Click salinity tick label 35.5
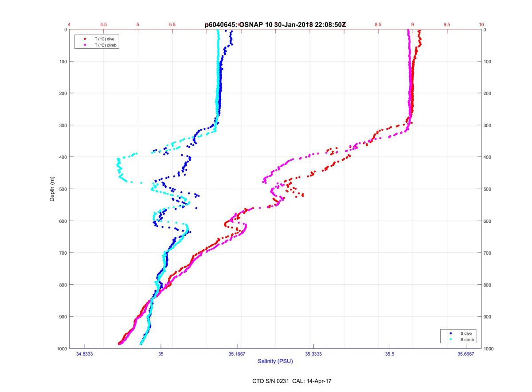532x392 pixels. tap(390, 354)
